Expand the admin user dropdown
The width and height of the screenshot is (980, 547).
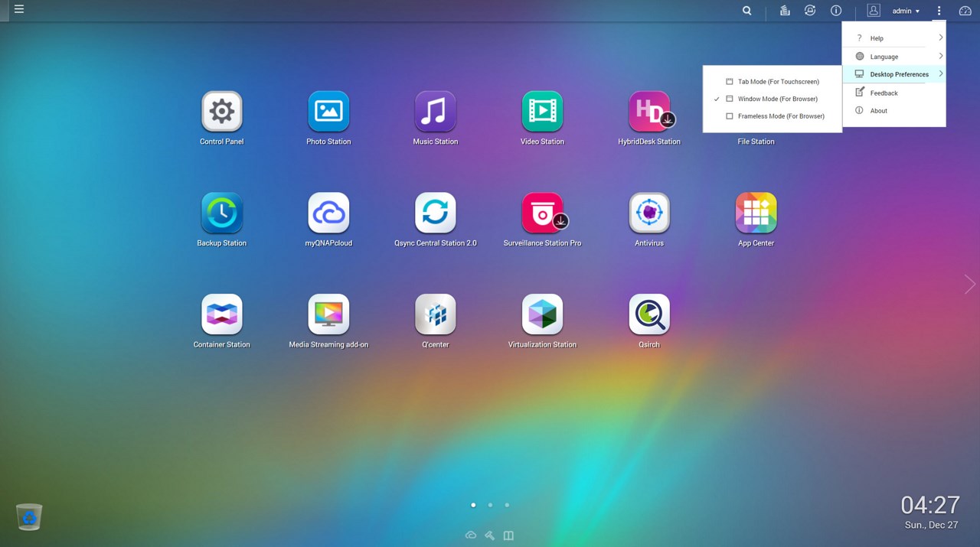906,11
